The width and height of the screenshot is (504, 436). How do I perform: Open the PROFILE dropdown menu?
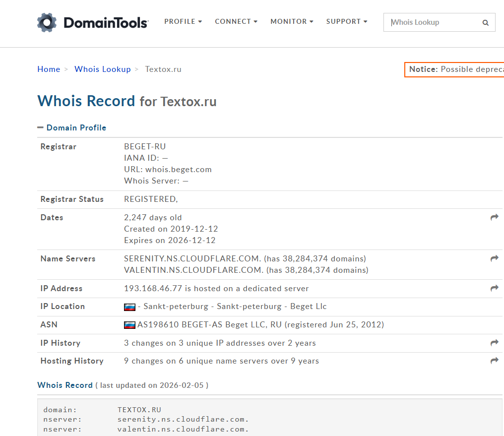point(183,21)
